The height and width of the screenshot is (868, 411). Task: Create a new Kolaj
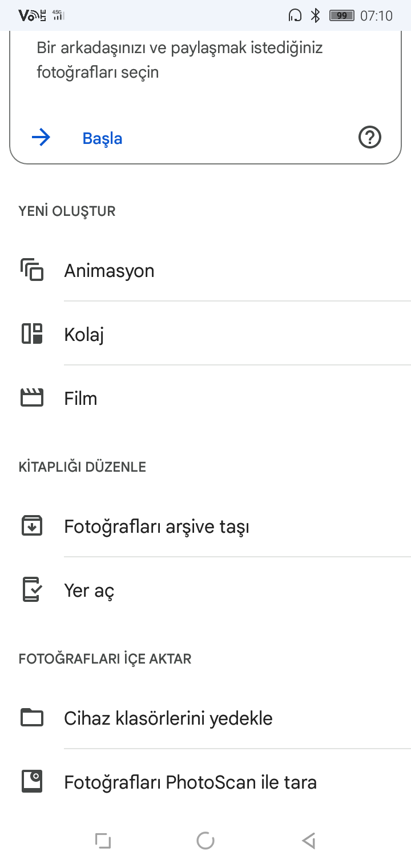[84, 334]
